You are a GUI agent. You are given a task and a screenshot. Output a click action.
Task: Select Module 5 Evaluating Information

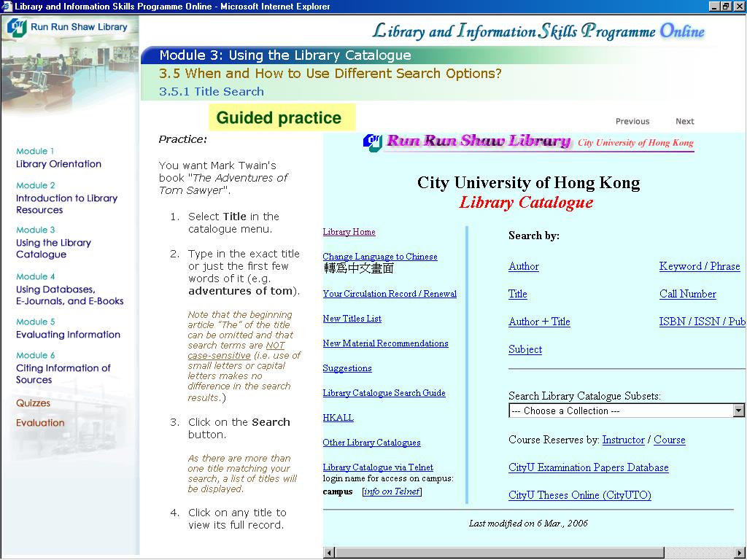(x=68, y=329)
